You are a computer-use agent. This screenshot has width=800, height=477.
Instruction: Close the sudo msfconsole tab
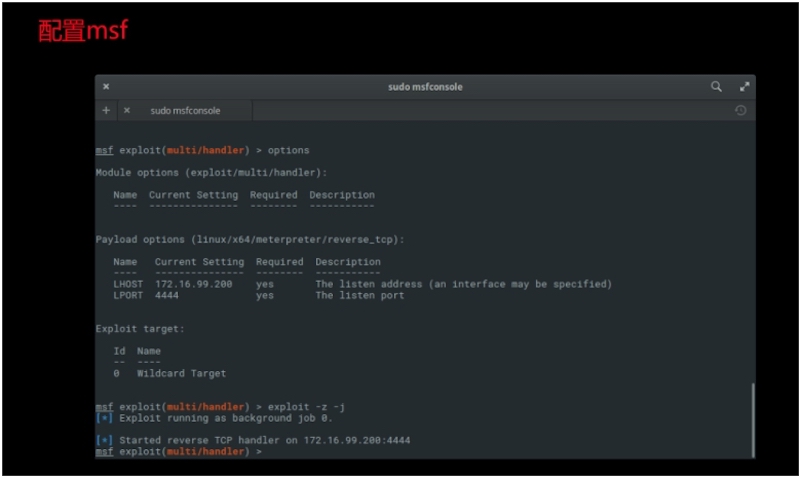tap(126, 110)
